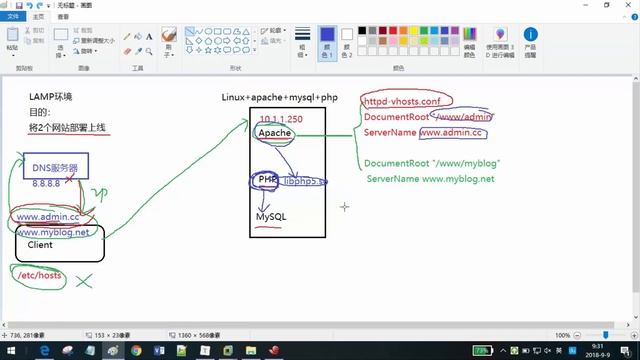The image size is (640, 360).
Task: Pick the yellow color swatch in top row
Action: (413, 31)
